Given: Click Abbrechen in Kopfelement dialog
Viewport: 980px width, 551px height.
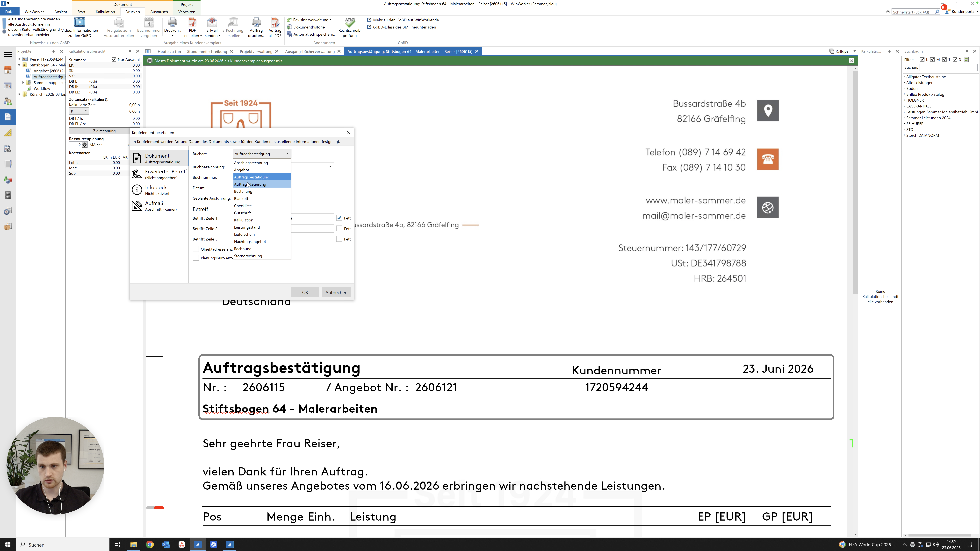Looking at the screenshot, I should (x=336, y=292).
